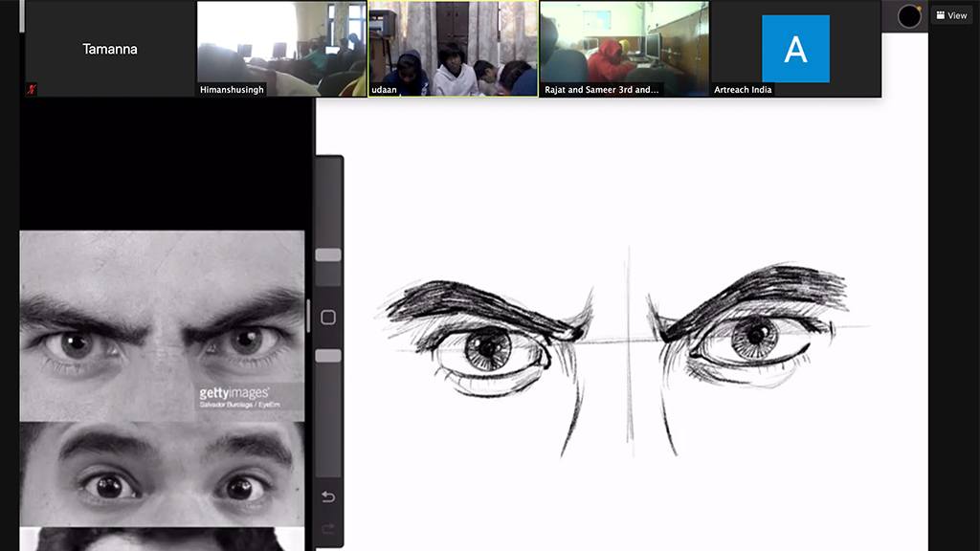Click the brush opacity slider handle
The width and height of the screenshot is (980, 551).
(328, 356)
